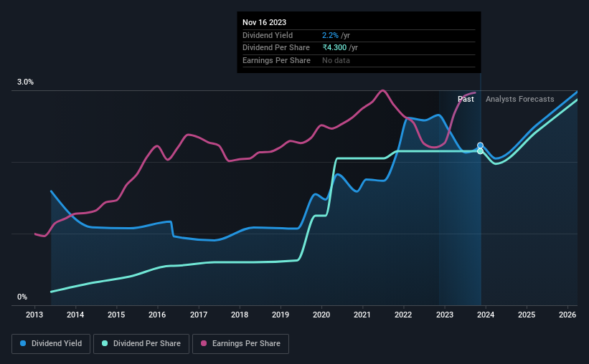Click the 2022 x-axis label
589x364 pixels.
point(403,315)
